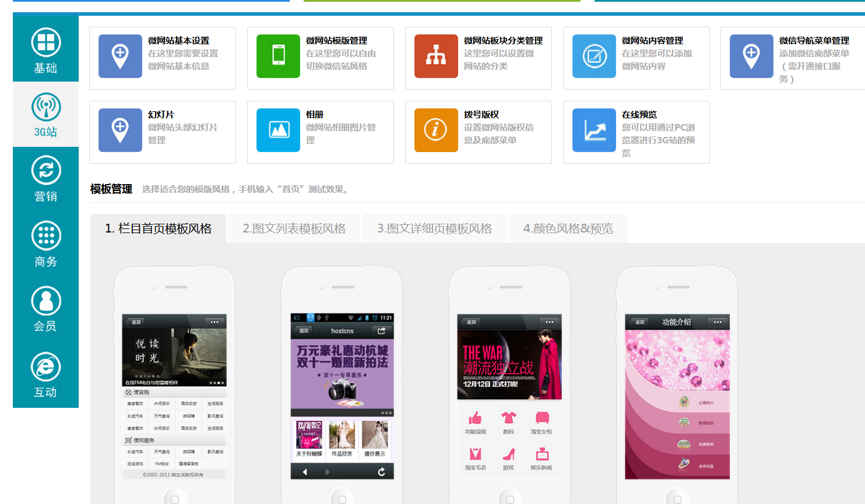Click the green 微网站模版管理 phone icon
This screenshot has height=504, width=865.
pos(278,56)
